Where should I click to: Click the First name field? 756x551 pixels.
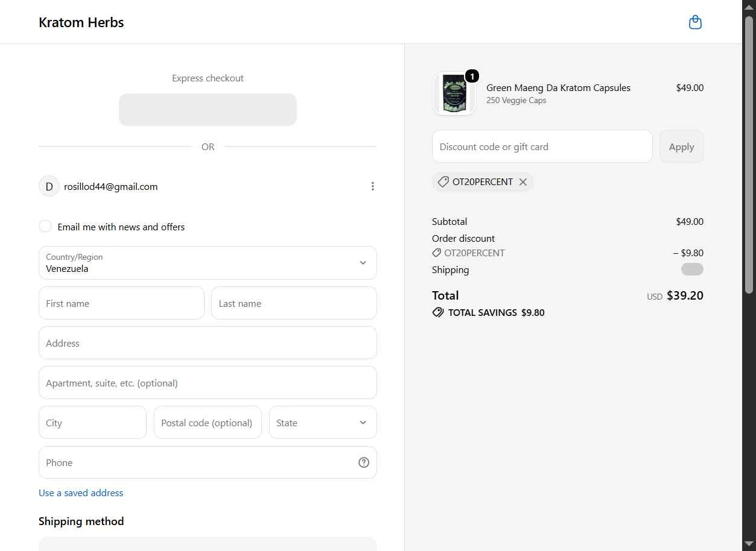[x=121, y=303]
